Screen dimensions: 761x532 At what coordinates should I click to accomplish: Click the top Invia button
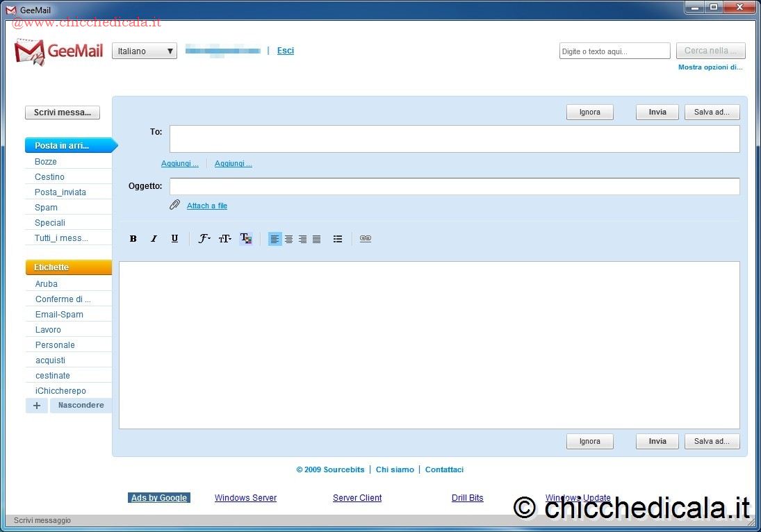pos(657,113)
